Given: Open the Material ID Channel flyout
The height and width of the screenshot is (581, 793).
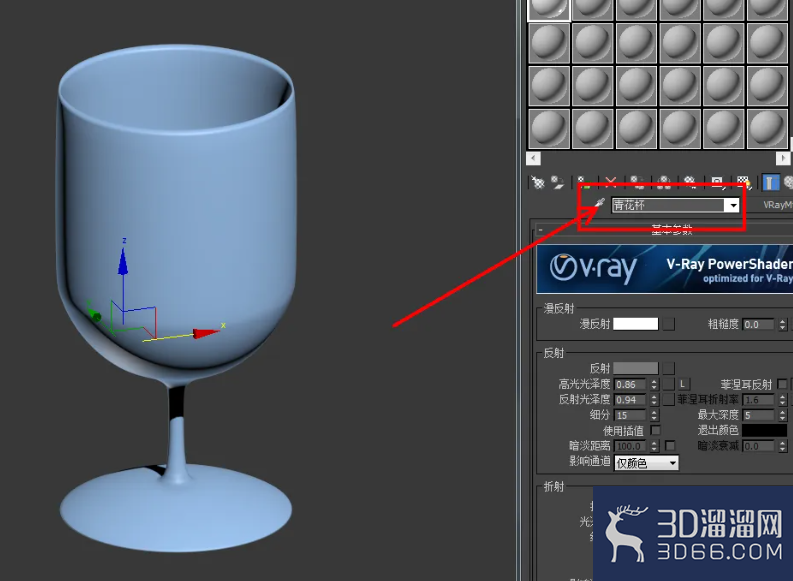Looking at the screenshot, I should 718,182.
